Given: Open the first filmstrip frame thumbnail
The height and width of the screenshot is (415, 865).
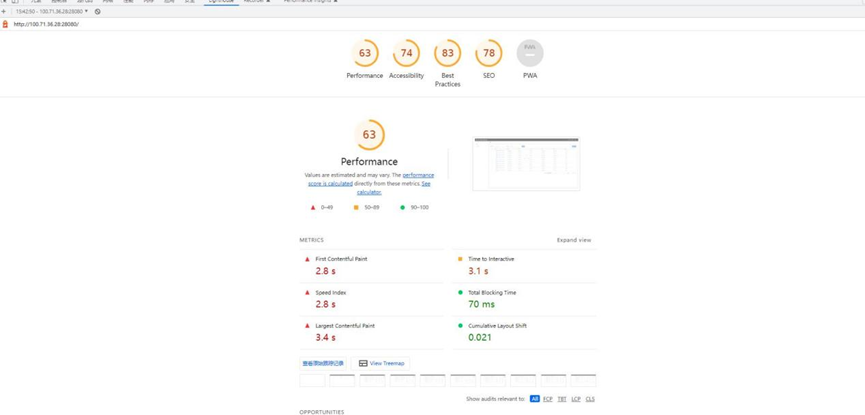Looking at the screenshot, I should tap(312, 380).
